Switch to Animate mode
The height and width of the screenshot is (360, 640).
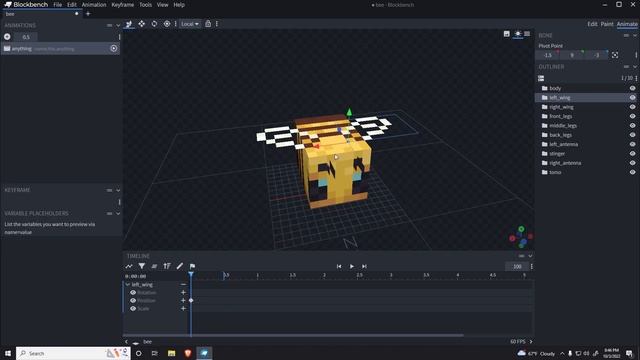(627, 24)
